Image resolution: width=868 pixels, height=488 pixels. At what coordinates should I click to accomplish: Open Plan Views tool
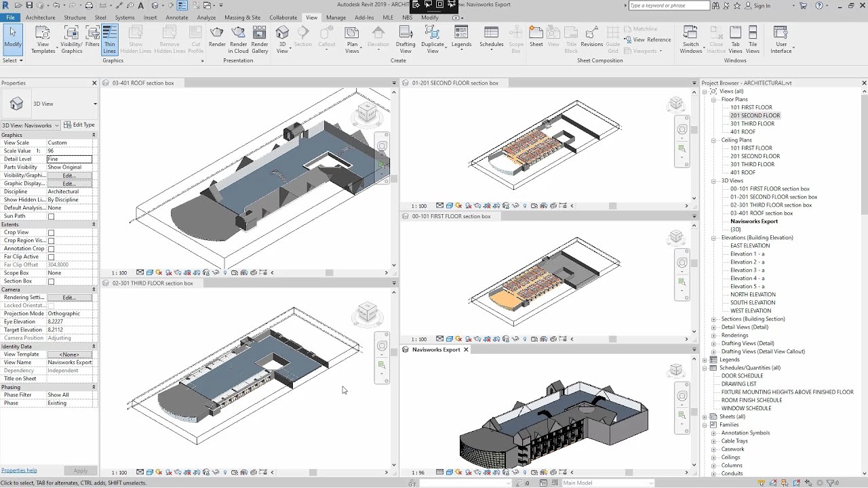[352, 39]
